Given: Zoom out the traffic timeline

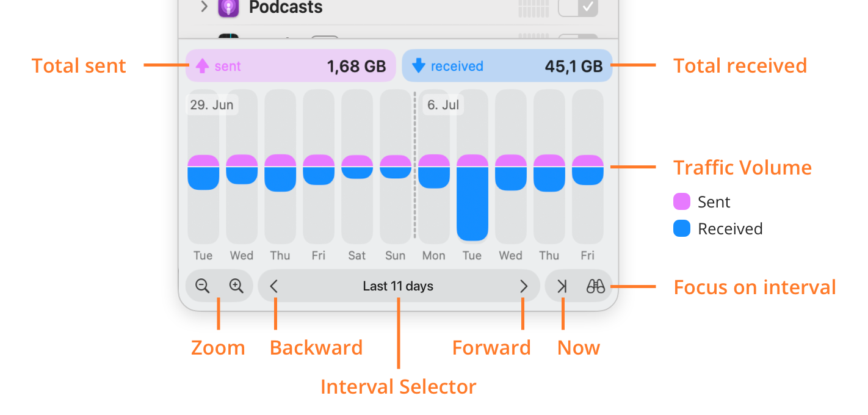Looking at the screenshot, I should pyautogui.click(x=203, y=286).
